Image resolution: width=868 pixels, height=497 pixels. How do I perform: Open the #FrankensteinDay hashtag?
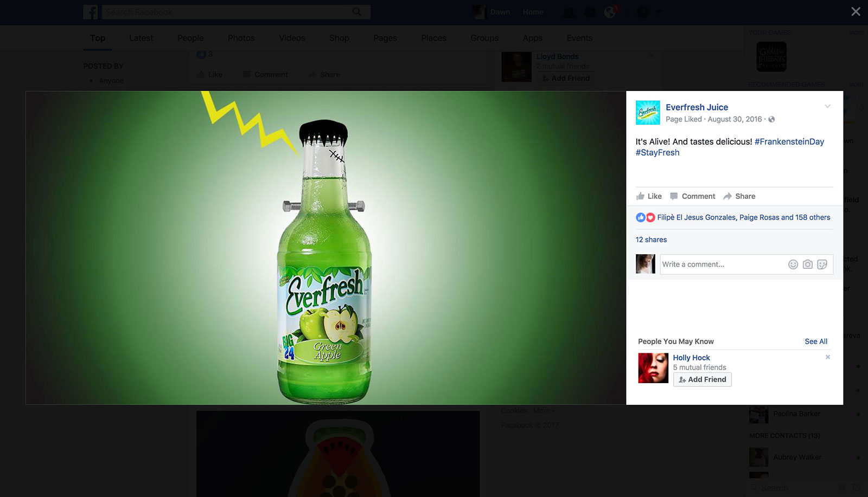(x=789, y=141)
